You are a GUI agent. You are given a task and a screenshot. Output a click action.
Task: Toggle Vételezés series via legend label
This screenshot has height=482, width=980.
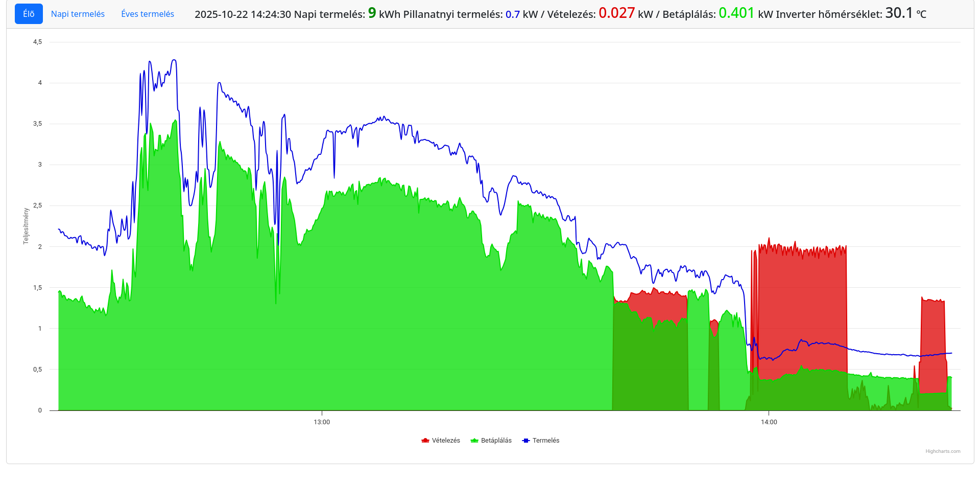tap(446, 441)
